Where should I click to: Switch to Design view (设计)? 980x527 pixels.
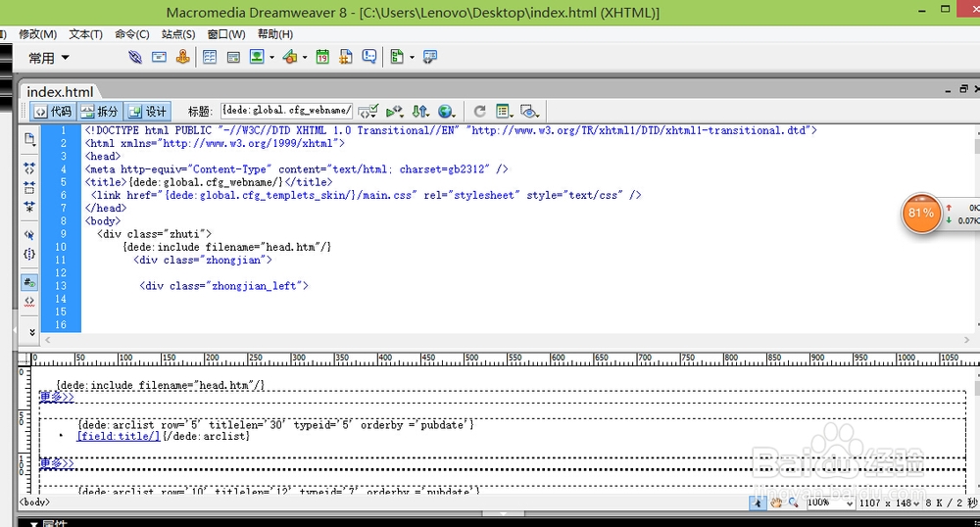[x=148, y=112]
